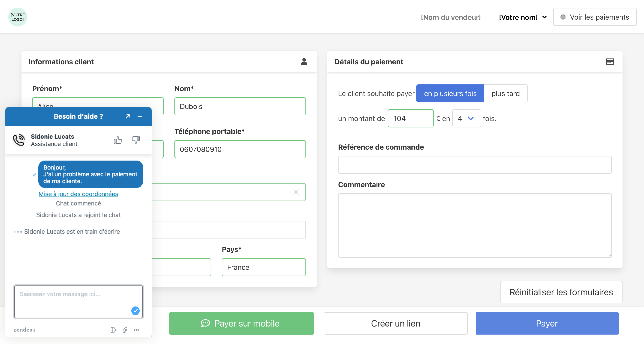Click the card icon in Détails du paiement

click(610, 62)
